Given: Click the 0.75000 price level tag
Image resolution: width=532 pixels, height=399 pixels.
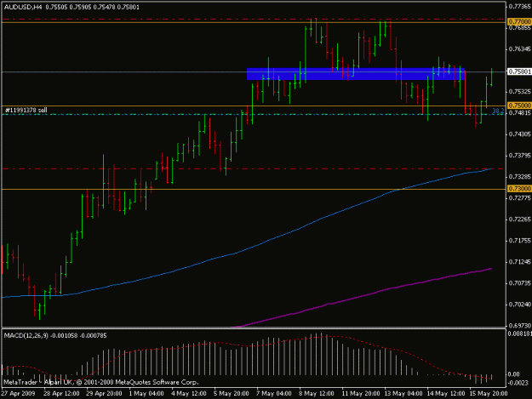Looking at the screenshot, I should tap(519, 105).
